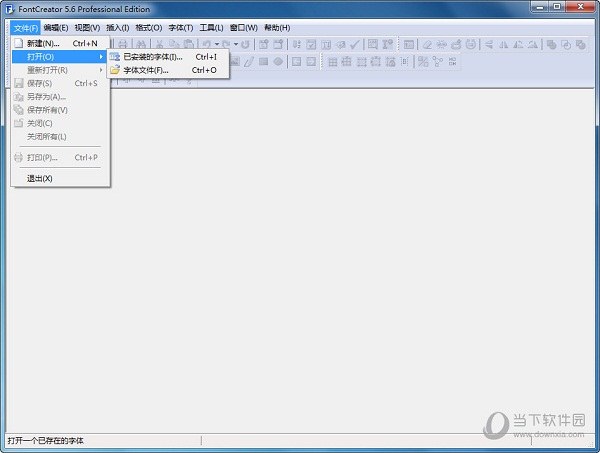Open the 视图(V) menu
Screen dimensions: 600x453
87,28
